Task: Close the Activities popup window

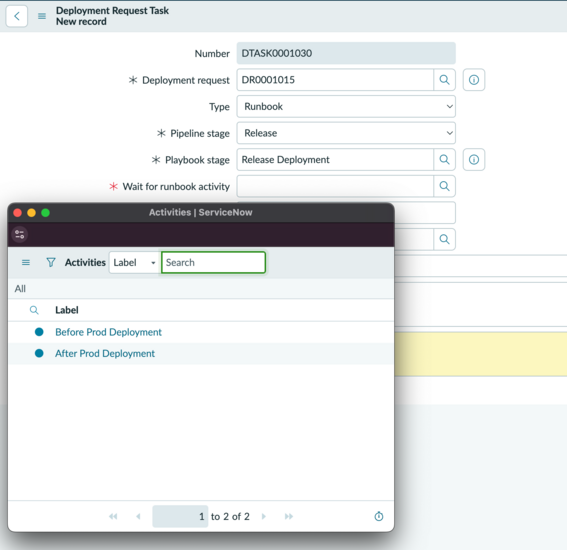Action: tap(17, 213)
